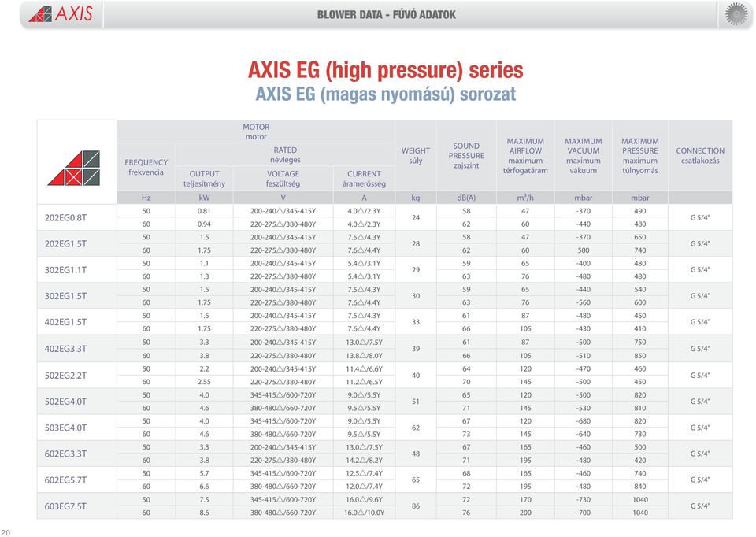Select model 202EG1.5T row label
This screenshot has height=537, width=756.
pyautogui.click(x=65, y=243)
